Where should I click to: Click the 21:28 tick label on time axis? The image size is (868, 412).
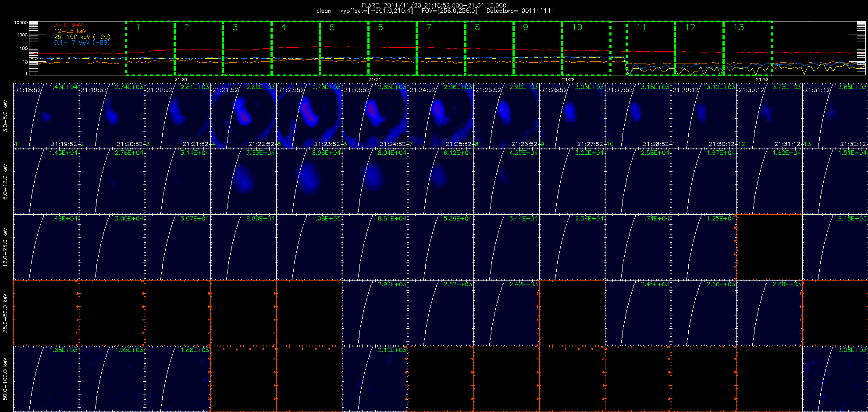point(568,80)
